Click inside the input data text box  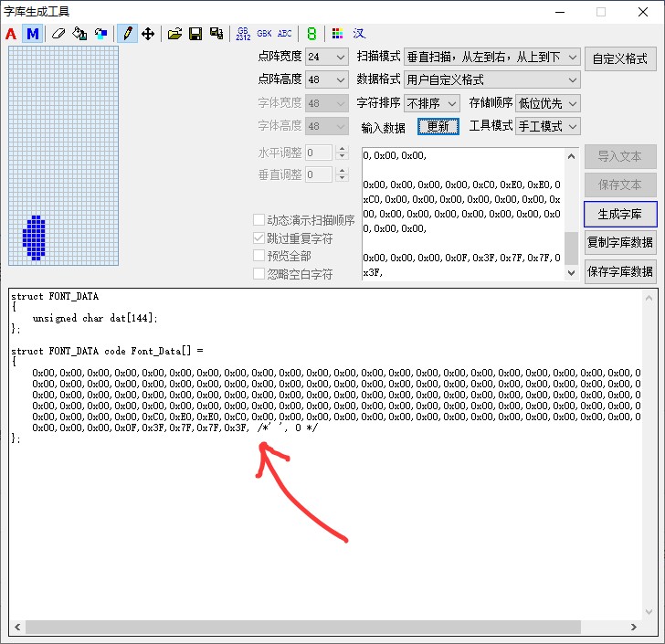[463, 214]
